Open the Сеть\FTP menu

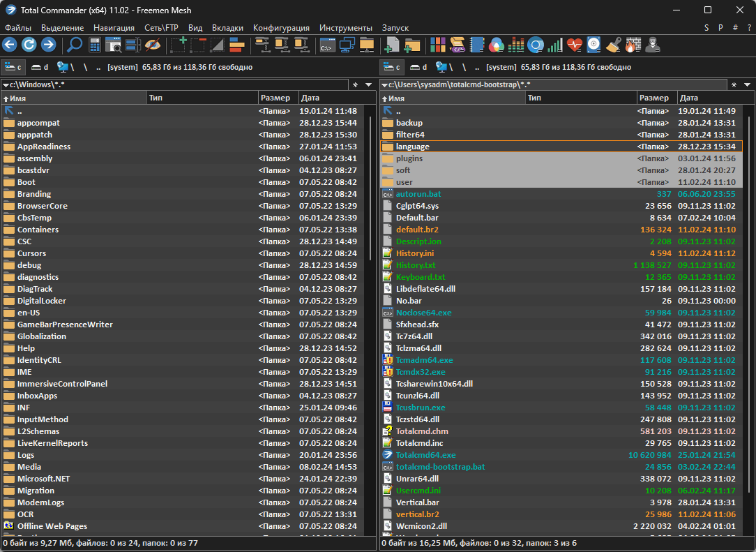161,28
